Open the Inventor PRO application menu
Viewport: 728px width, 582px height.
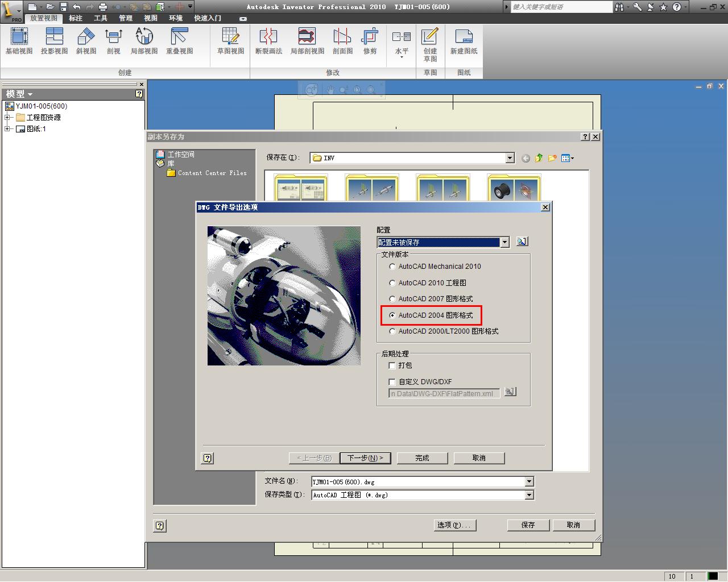(x=11, y=11)
